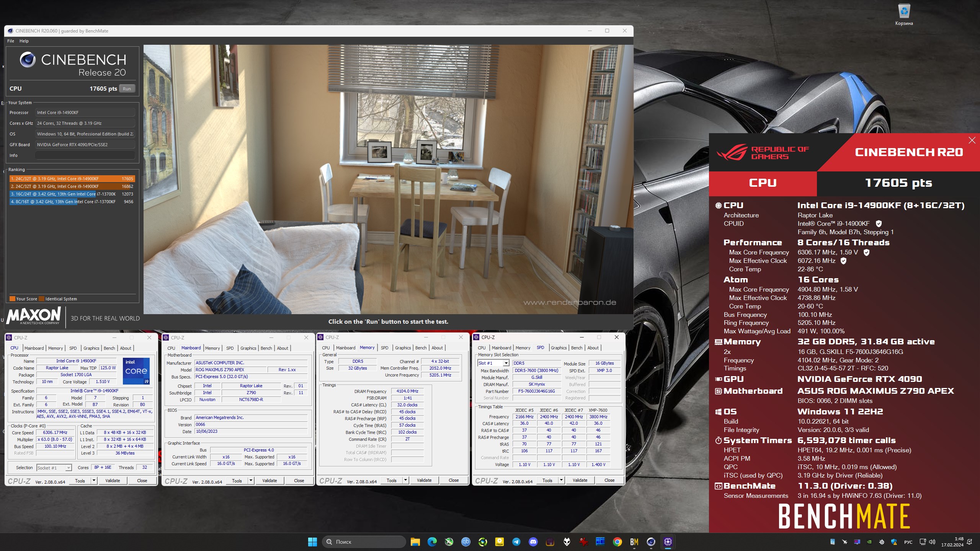Open the red gecko app in the taskbar

click(x=583, y=542)
